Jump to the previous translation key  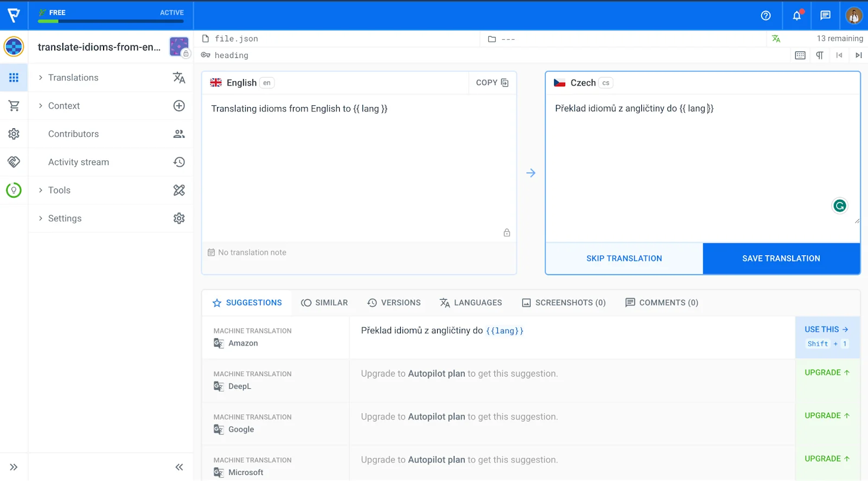point(839,55)
